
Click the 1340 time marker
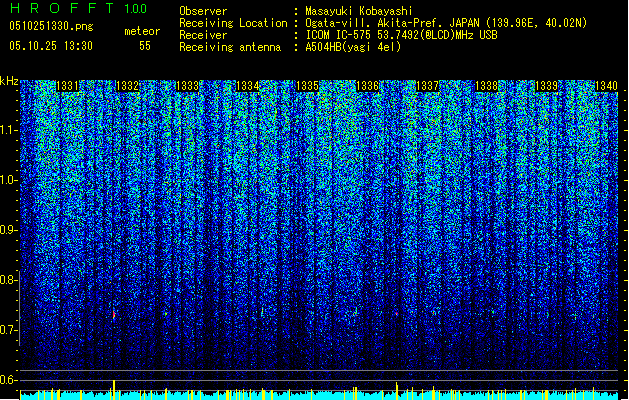[606, 86]
